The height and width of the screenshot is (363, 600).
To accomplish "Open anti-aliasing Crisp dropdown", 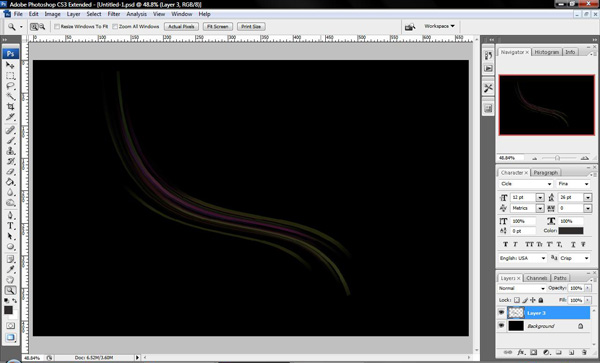I will tap(575, 258).
